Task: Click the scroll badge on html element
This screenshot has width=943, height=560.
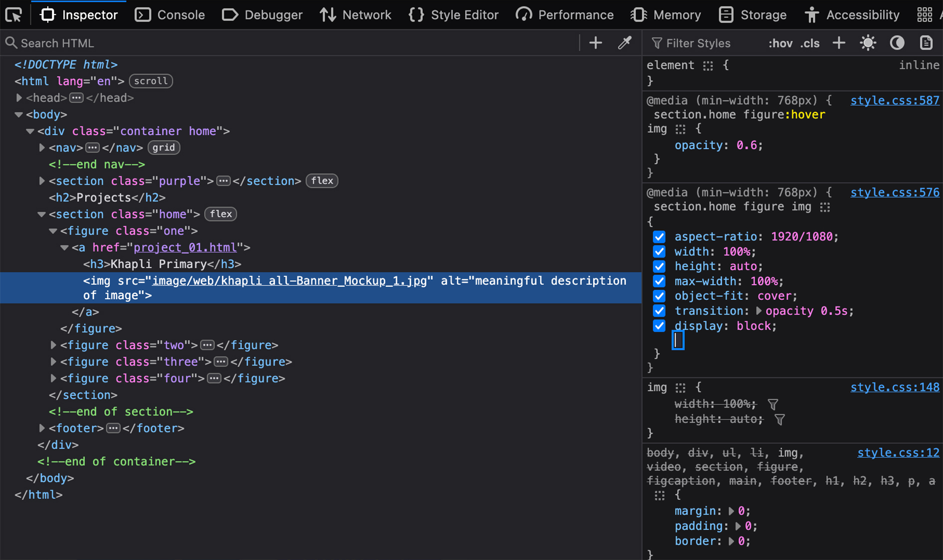Action: 151,81
